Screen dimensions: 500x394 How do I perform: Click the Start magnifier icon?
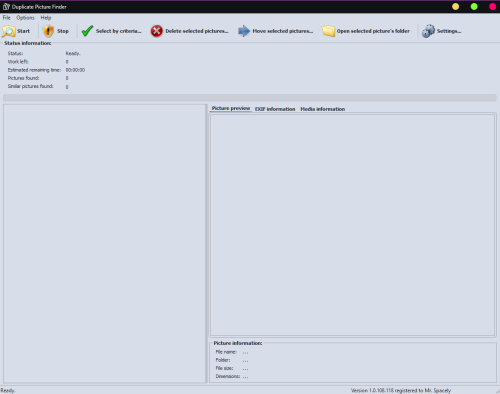9,31
